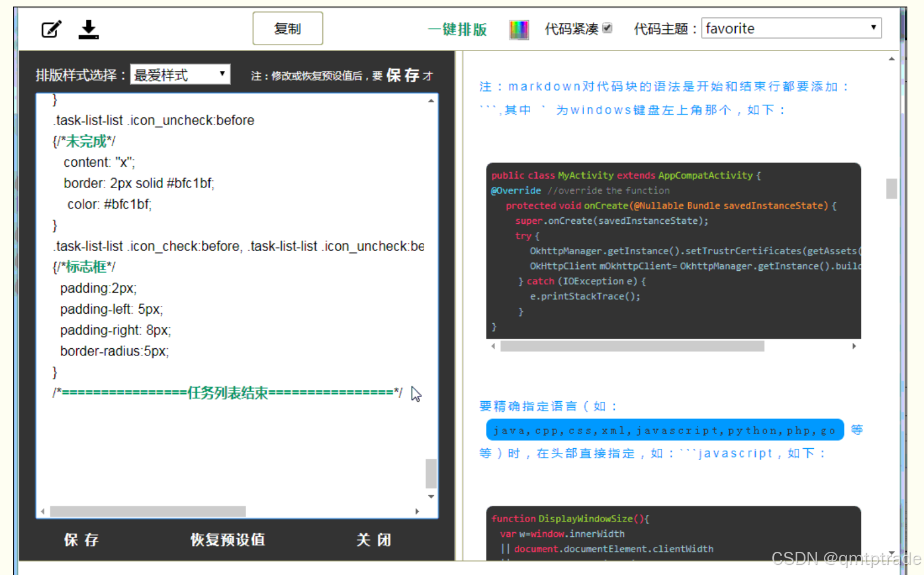Click the 'color: #bfc1bf;' line
Image resolution: width=924 pixels, height=575 pixels.
pyautogui.click(x=110, y=204)
